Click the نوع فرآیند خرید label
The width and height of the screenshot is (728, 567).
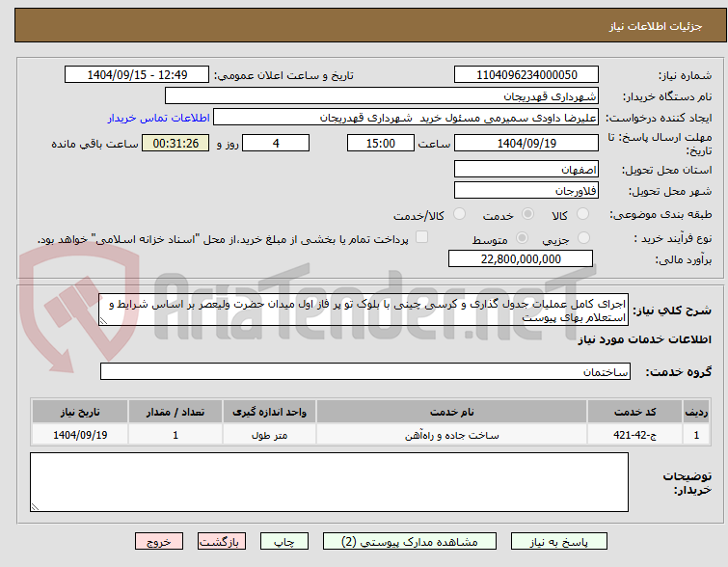[x=673, y=239]
